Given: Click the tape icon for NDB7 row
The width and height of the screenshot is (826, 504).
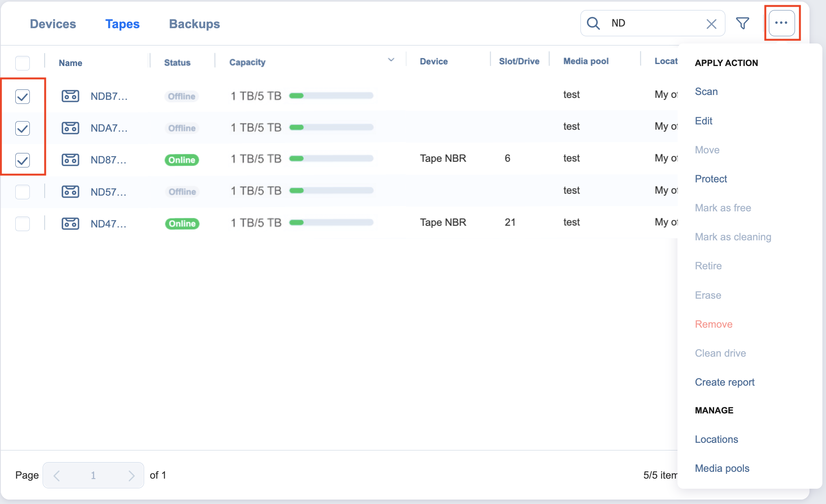Looking at the screenshot, I should point(70,96).
